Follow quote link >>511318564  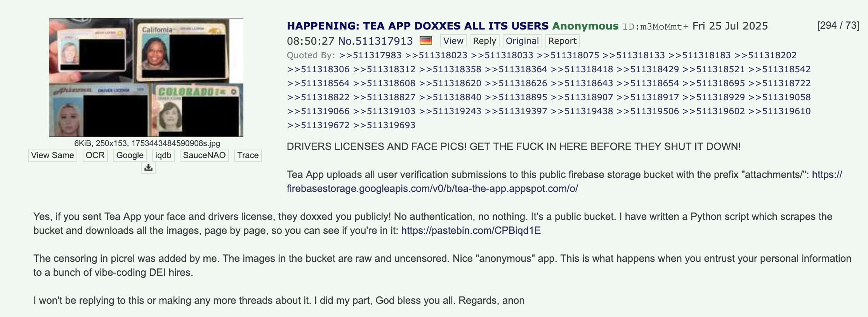[318, 83]
